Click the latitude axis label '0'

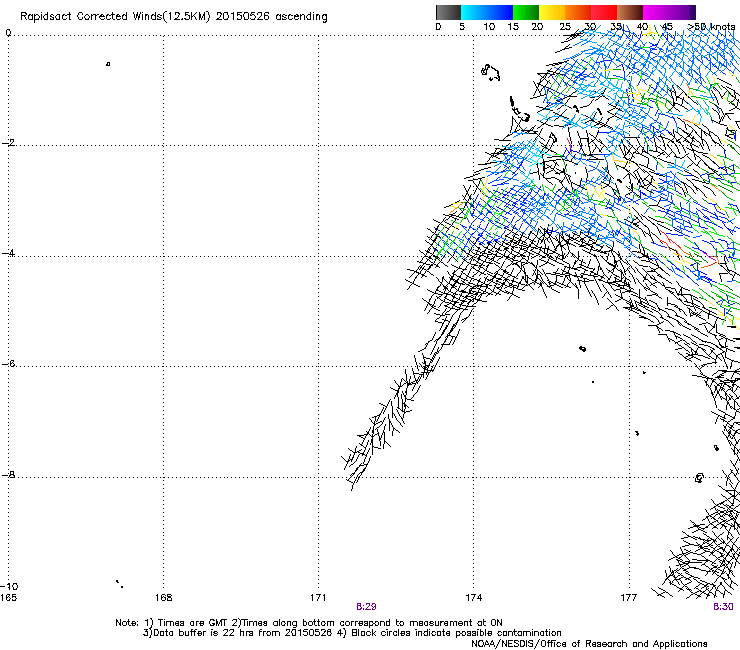tap(8, 33)
